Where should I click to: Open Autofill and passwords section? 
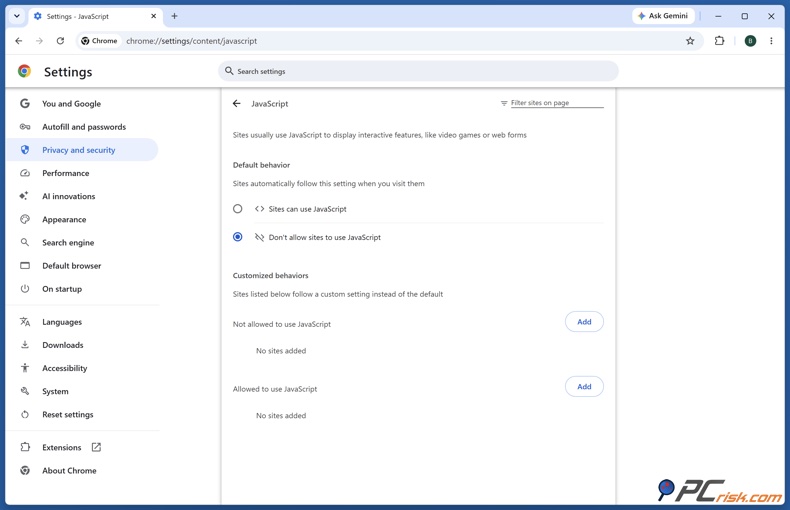point(84,126)
